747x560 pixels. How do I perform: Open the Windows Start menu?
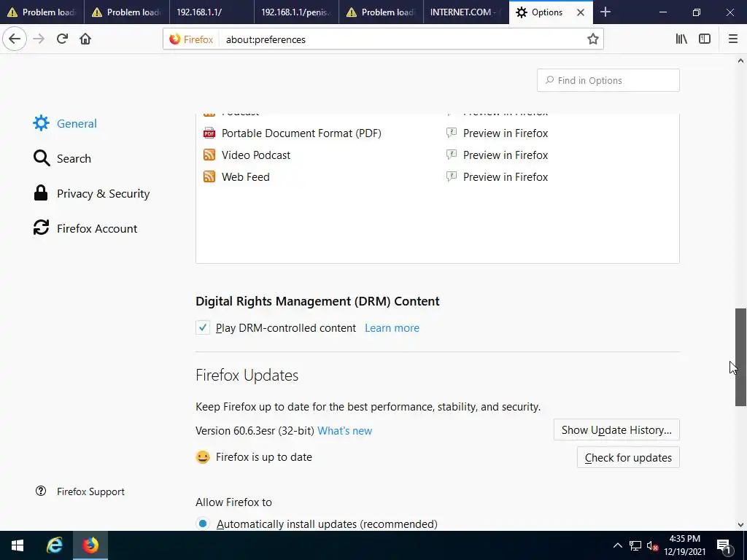(18, 545)
